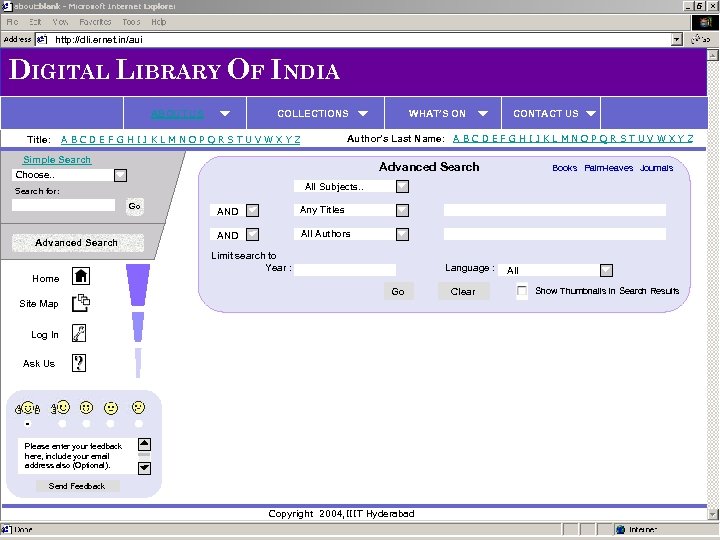Click Go button in Simple Search
This screenshot has height=540, width=720.
[135, 206]
